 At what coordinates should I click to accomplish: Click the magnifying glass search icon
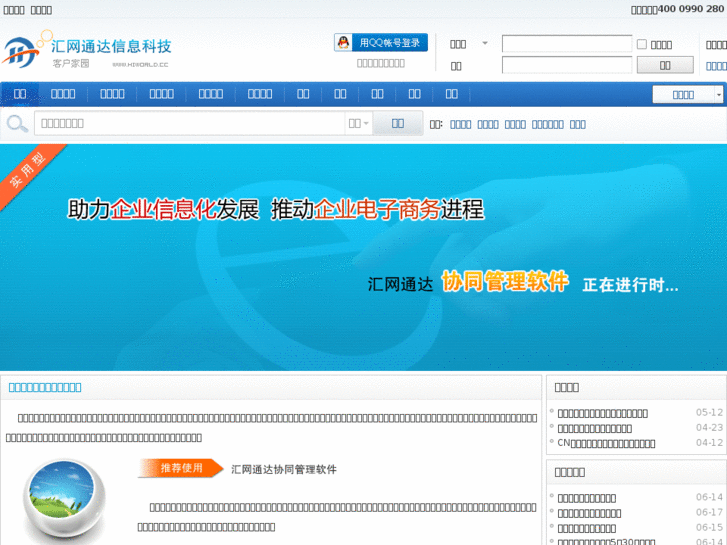[17, 123]
